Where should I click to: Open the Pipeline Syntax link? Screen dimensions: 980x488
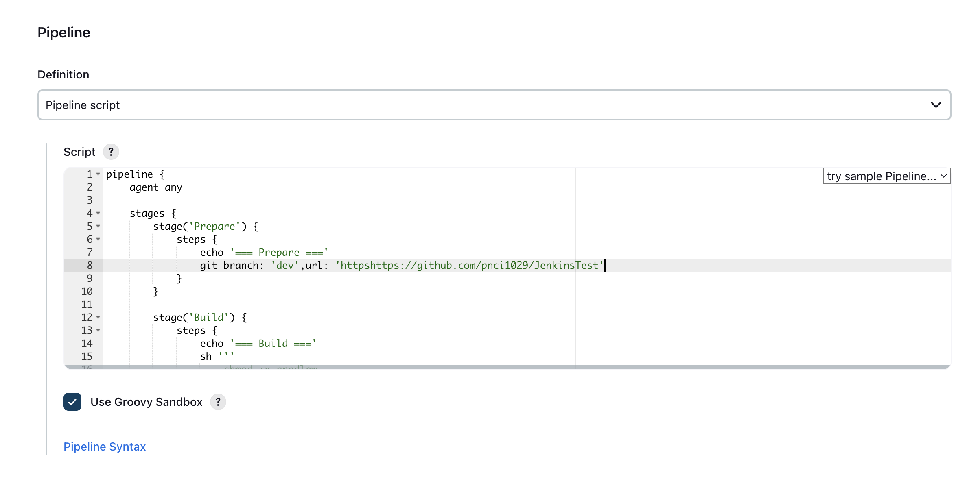coord(105,447)
